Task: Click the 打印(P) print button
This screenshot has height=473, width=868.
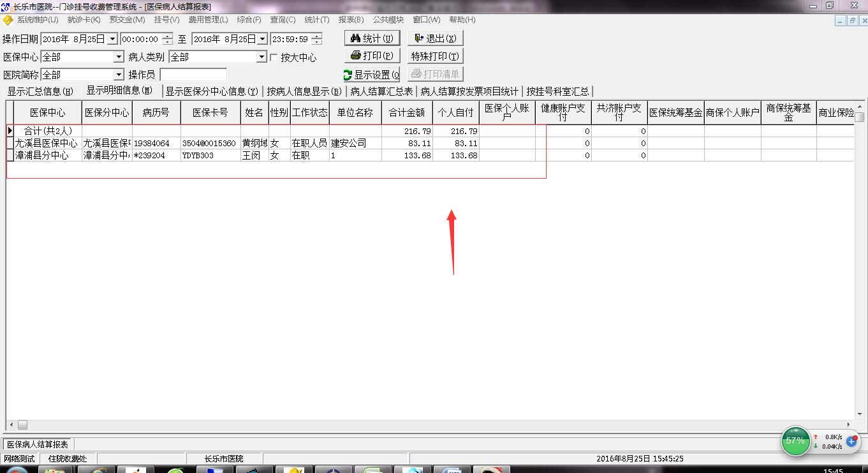Action: pos(372,56)
